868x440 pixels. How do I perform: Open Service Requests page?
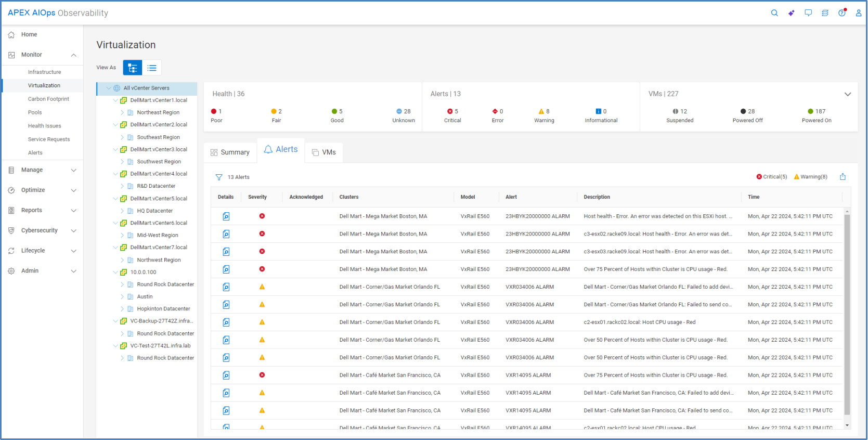click(x=48, y=139)
